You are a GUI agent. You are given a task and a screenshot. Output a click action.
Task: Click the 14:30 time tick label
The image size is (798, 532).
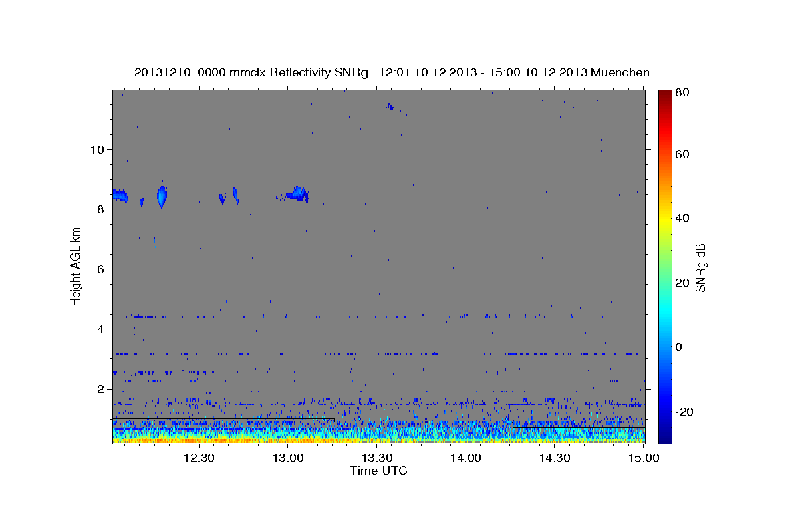(555, 458)
